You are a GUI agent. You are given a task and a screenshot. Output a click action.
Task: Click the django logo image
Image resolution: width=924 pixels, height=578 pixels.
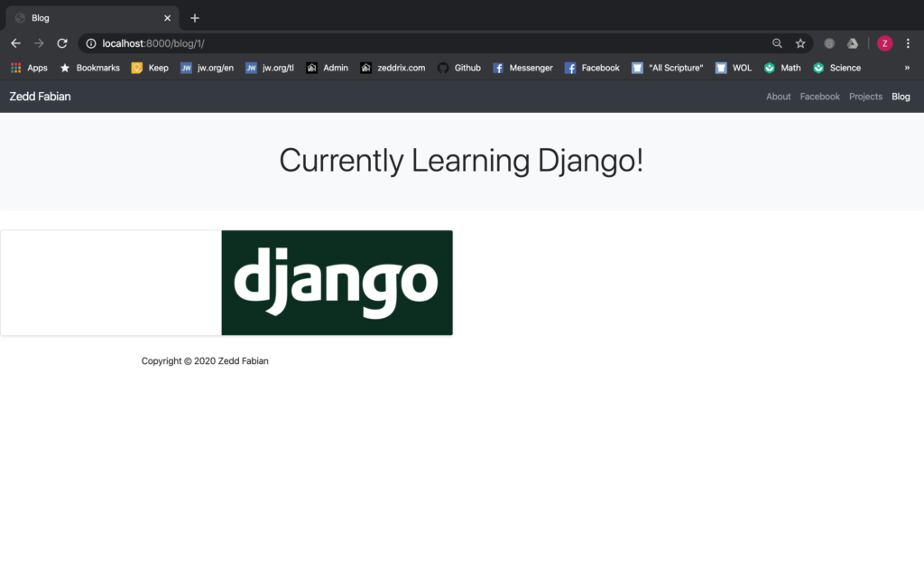[337, 283]
